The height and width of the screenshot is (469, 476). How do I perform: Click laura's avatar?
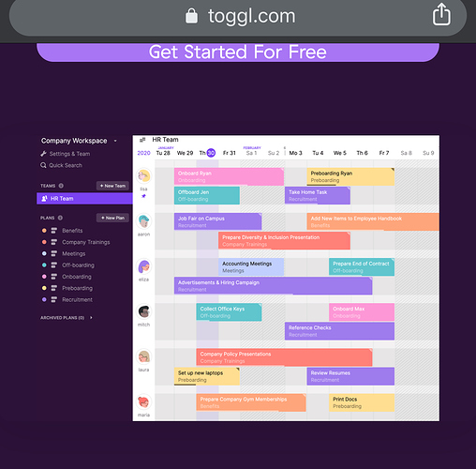(143, 356)
